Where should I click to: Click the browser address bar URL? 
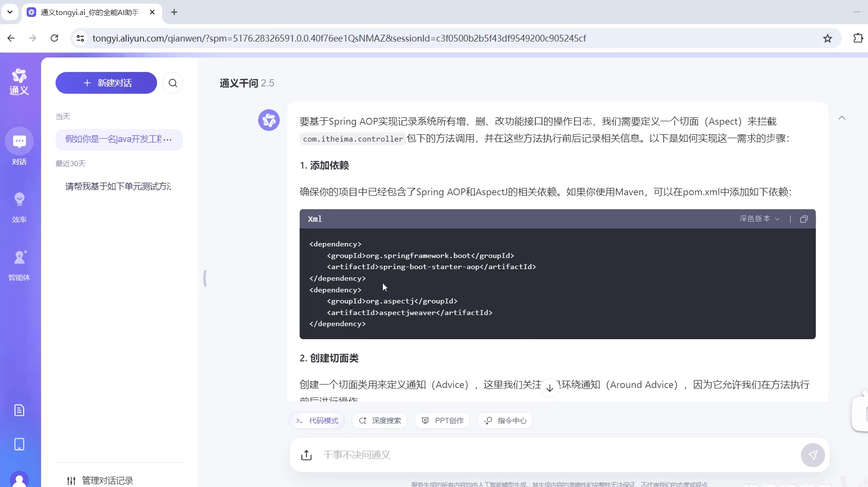339,38
